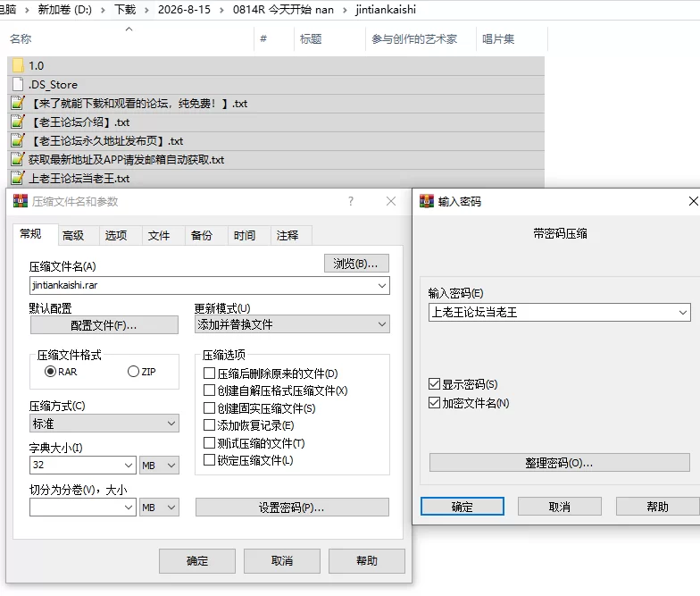Open the volume size MB unit dropdown
The image size is (700, 596).
tap(159, 508)
